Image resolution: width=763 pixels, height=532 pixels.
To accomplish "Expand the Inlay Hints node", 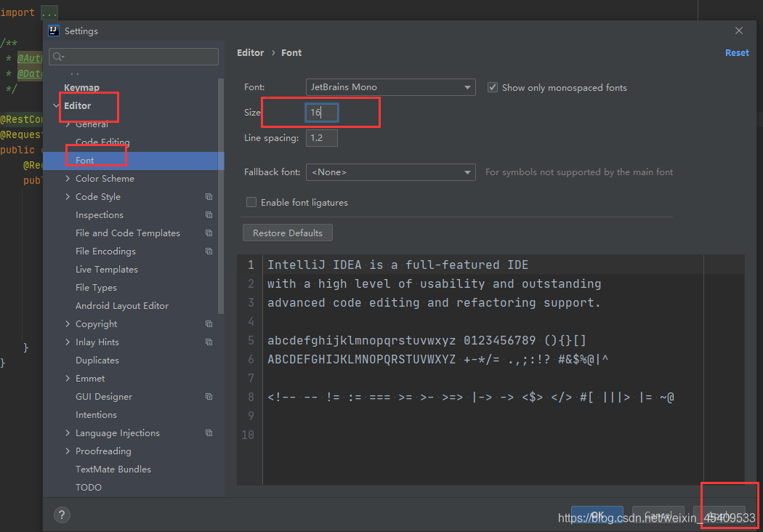I will [x=68, y=342].
